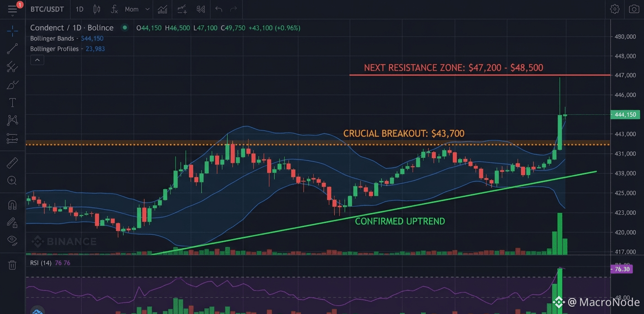The image size is (644, 314).
Task: Click the 444,150 current price tag
Action: tap(625, 115)
